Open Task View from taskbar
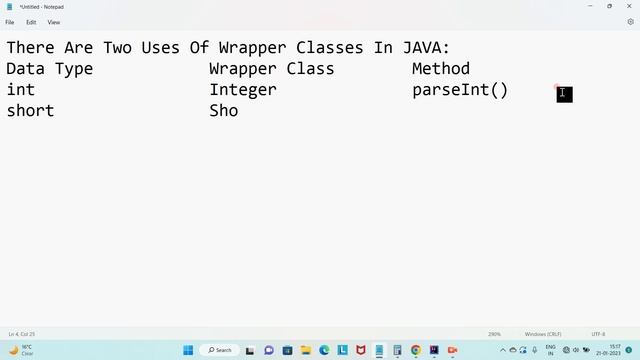Viewport: 640px width, 360px height. [250, 350]
